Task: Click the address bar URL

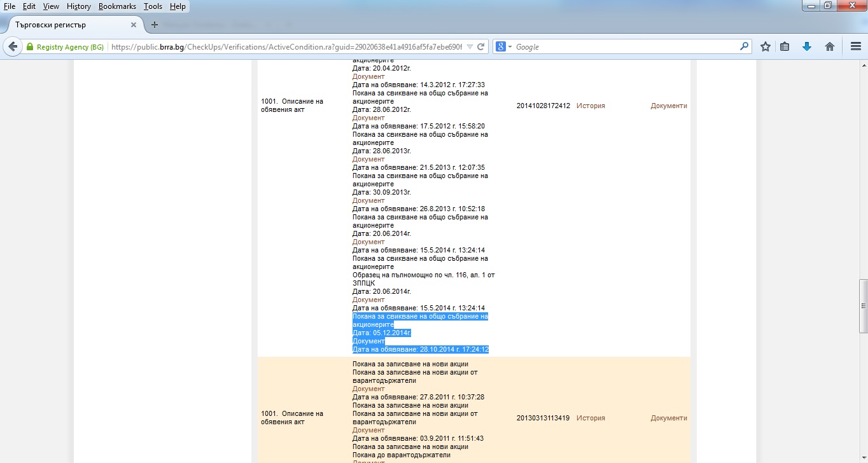Action: 286,47
